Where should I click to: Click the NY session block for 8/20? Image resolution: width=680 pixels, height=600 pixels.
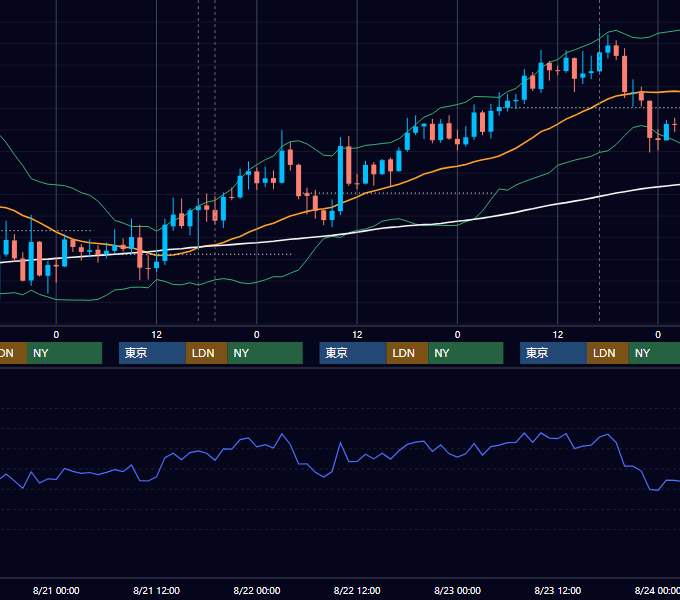tap(64, 353)
